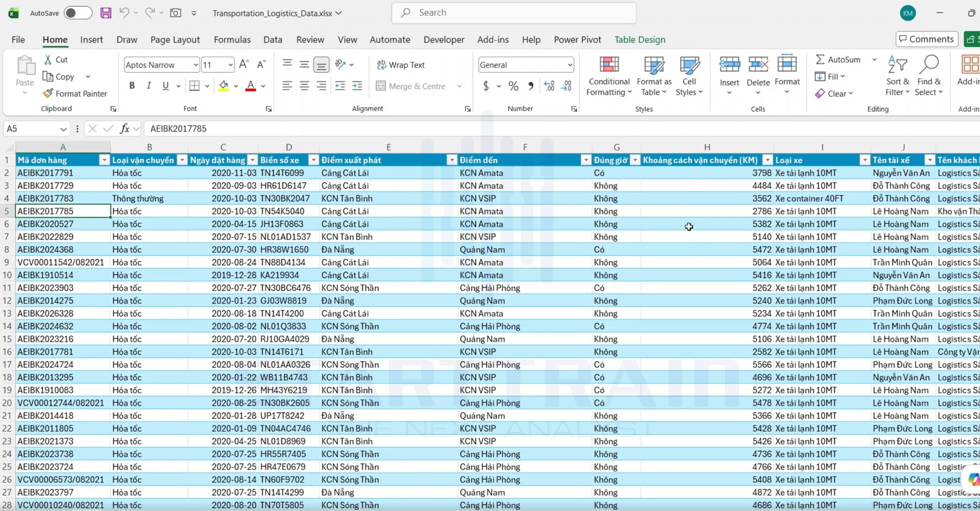Image resolution: width=980 pixels, height=511 pixels.
Task: Apply Bold formatting
Action: tap(132, 86)
